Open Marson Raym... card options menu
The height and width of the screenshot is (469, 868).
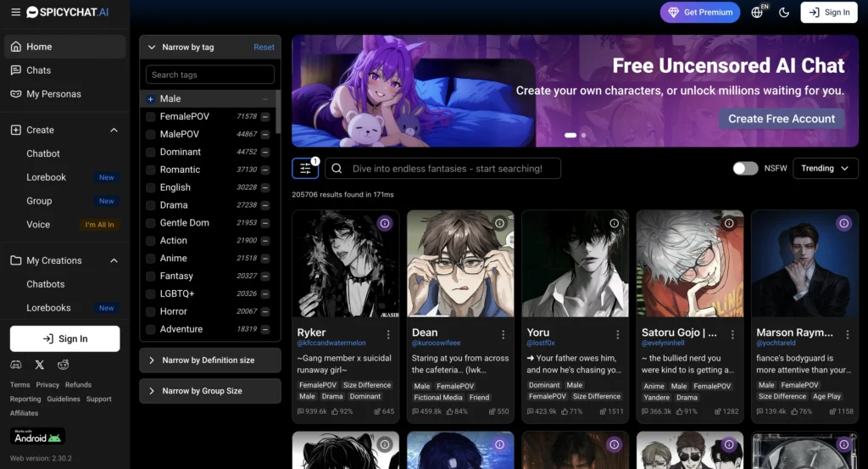tap(847, 334)
